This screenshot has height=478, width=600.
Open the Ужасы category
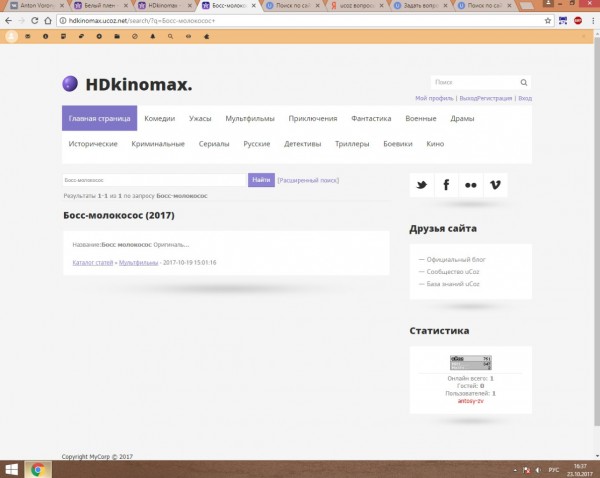pyautogui.click(x=200, y=119)
